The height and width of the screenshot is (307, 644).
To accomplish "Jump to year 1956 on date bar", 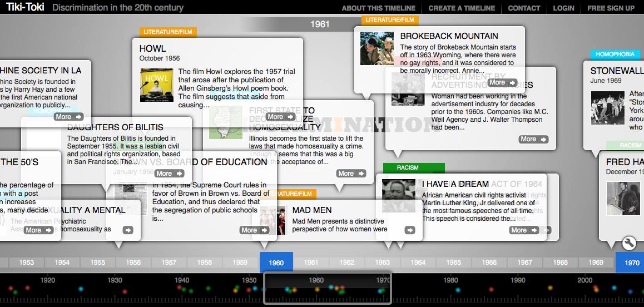I will click(133, 262).
